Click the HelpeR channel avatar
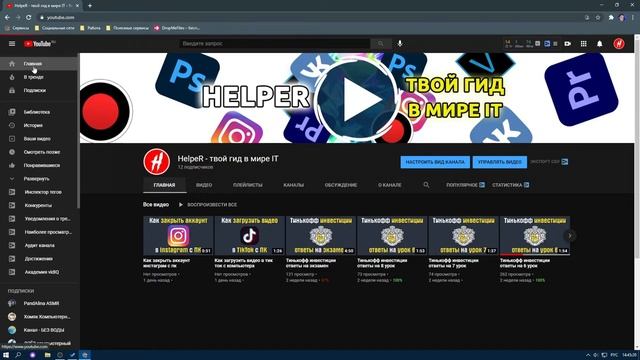 point(157,162)
